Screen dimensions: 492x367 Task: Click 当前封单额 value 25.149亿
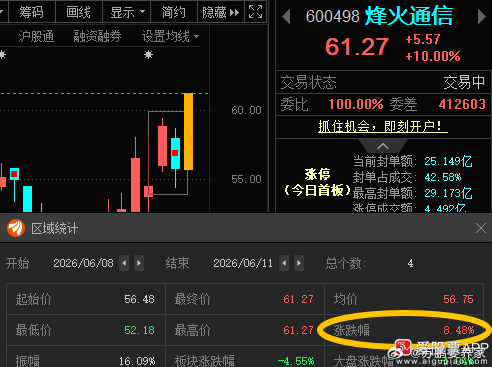[x=448, y=161]
